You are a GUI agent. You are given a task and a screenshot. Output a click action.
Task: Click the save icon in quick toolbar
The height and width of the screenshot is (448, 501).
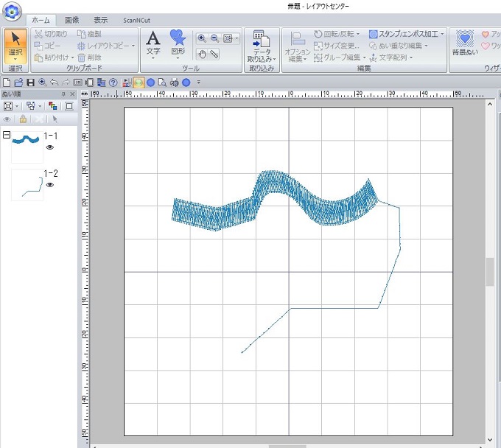(30, 83)
